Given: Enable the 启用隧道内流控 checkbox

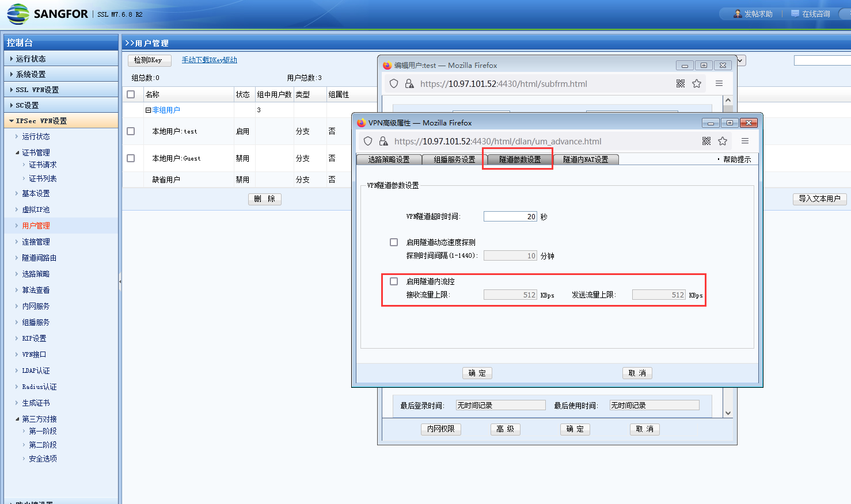Looking at the screenshot, I should pyautogui.click(x=394, y=281).
